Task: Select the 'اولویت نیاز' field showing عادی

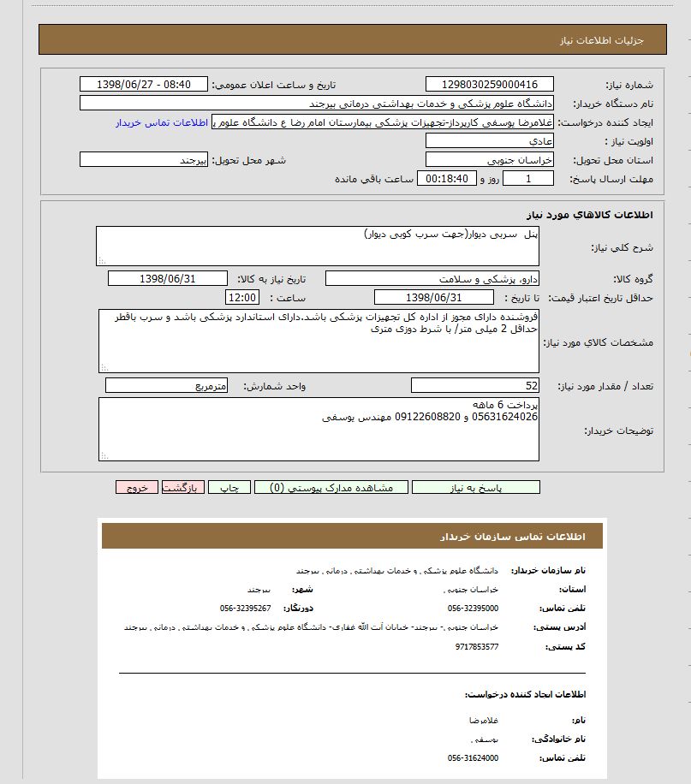Action: (x=489, y=141)
